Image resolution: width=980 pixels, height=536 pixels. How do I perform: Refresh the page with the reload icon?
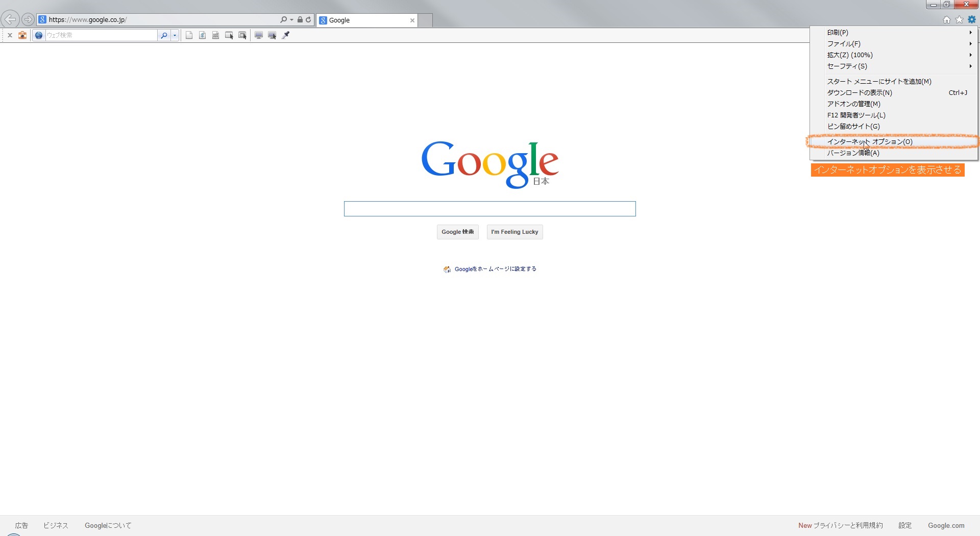[308, 19]
